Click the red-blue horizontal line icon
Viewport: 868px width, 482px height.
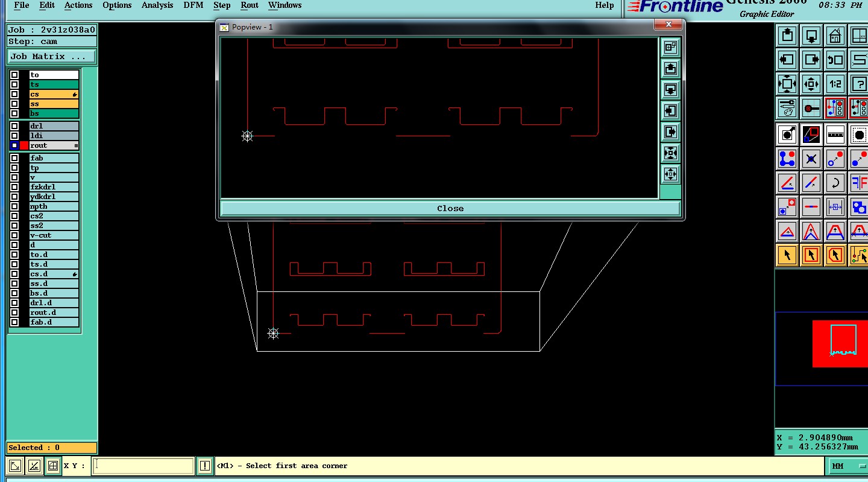tap(811, 207)
